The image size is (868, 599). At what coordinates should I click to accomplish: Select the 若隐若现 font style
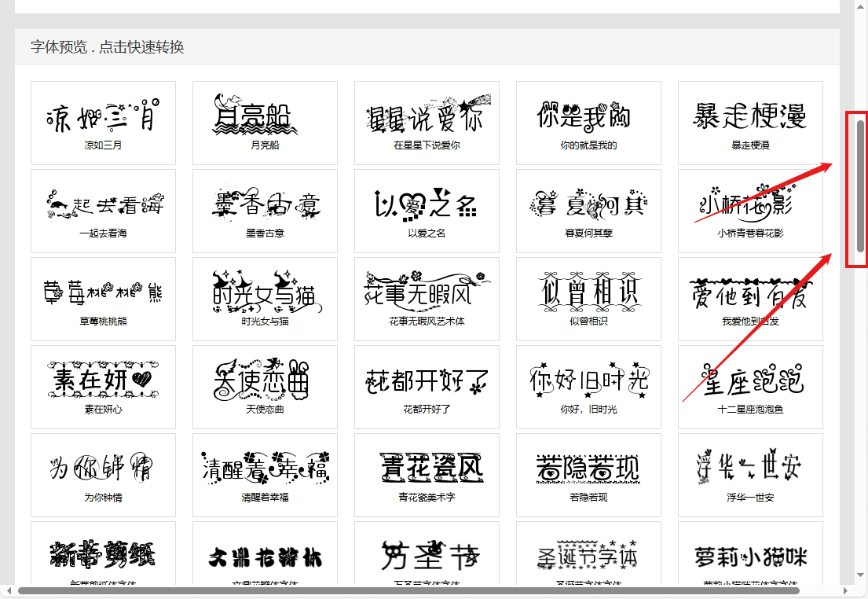[x=588, y=476]
